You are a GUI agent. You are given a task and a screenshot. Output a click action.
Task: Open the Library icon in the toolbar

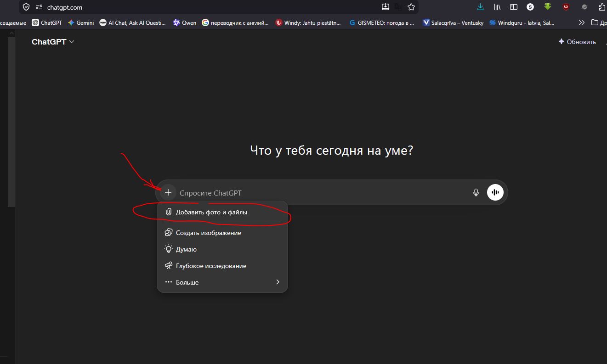(x=497, y=7)
